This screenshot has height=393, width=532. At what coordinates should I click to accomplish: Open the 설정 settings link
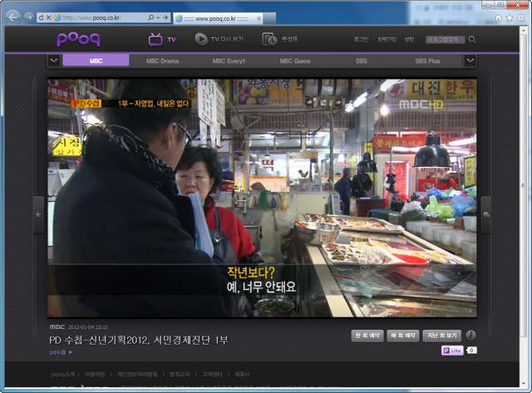tap(409, 39)
